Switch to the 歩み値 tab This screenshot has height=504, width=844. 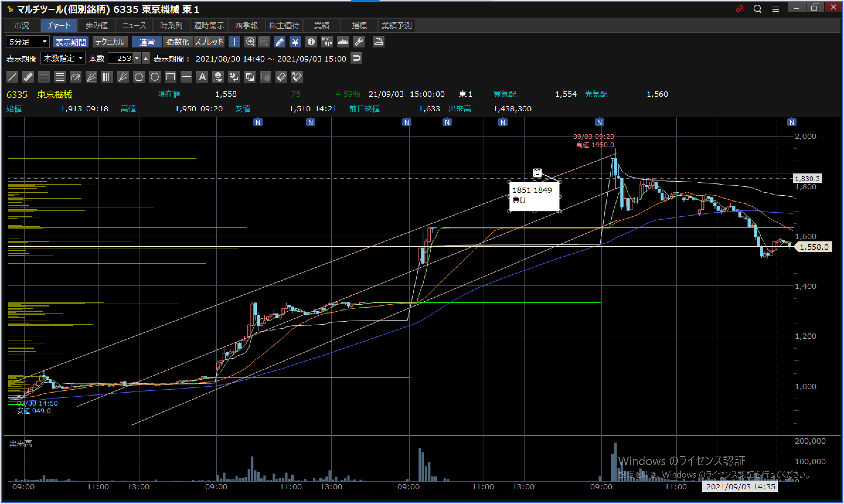pos(96,25)
